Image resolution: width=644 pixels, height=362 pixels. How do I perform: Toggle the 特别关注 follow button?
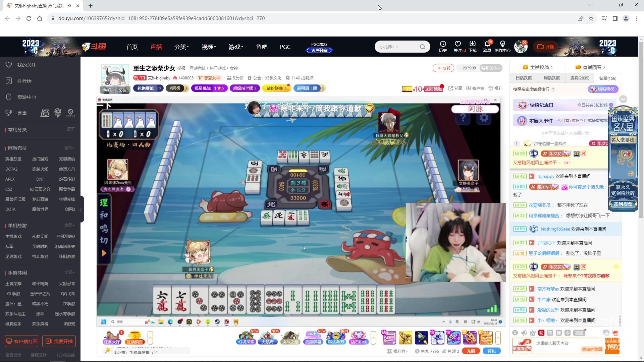491,68
